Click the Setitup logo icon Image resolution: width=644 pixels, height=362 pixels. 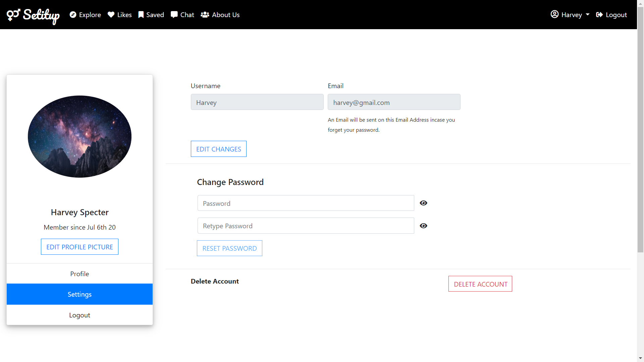click(x=13, y=15)
